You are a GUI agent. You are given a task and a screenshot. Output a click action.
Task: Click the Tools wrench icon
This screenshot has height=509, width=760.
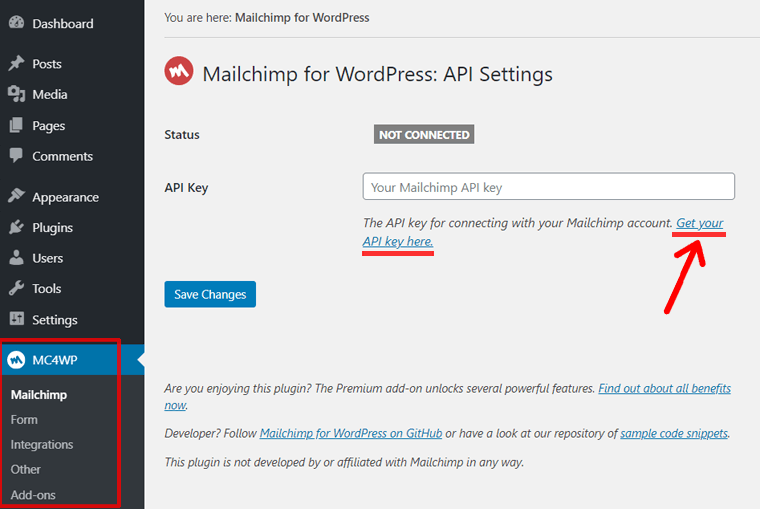click(x=16, y=288)
